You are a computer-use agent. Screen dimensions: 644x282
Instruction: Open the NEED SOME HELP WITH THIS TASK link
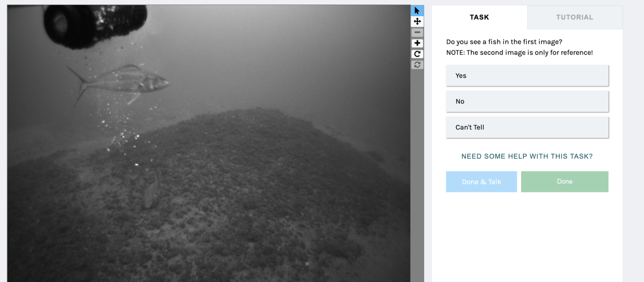click(x=527, y=156)
